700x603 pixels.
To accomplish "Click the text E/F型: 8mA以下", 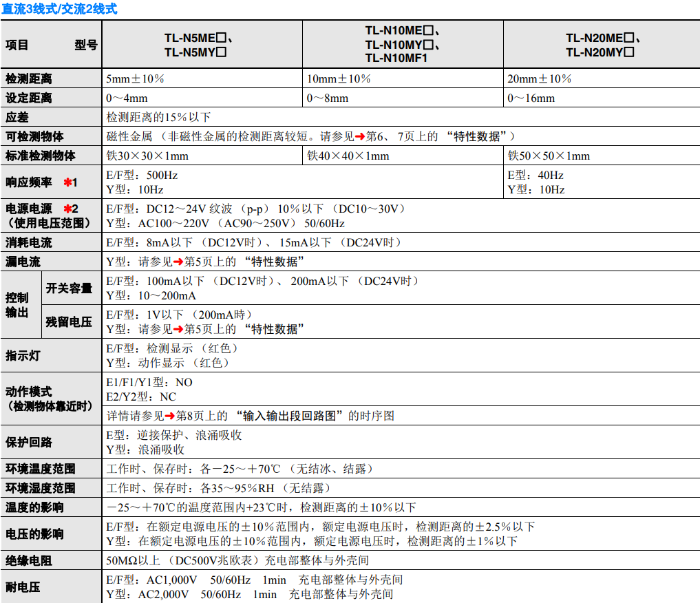I will click(x=149, y=243).
